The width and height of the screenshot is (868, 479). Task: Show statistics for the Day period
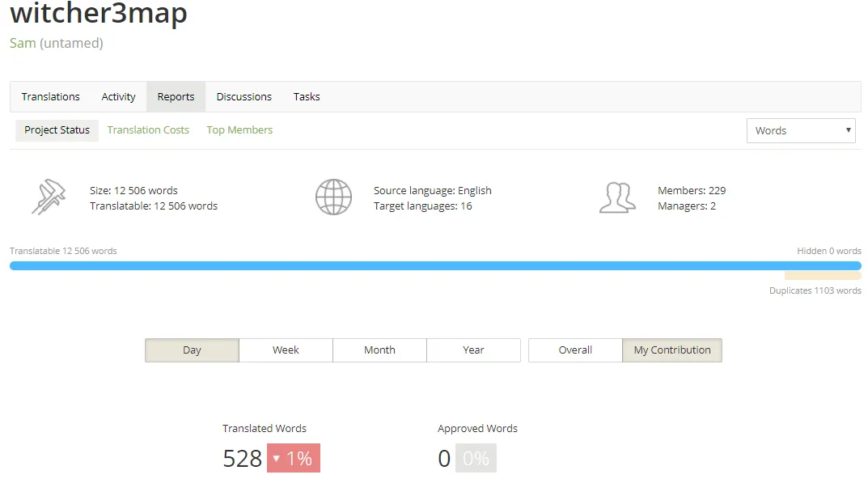click(192, 350)
